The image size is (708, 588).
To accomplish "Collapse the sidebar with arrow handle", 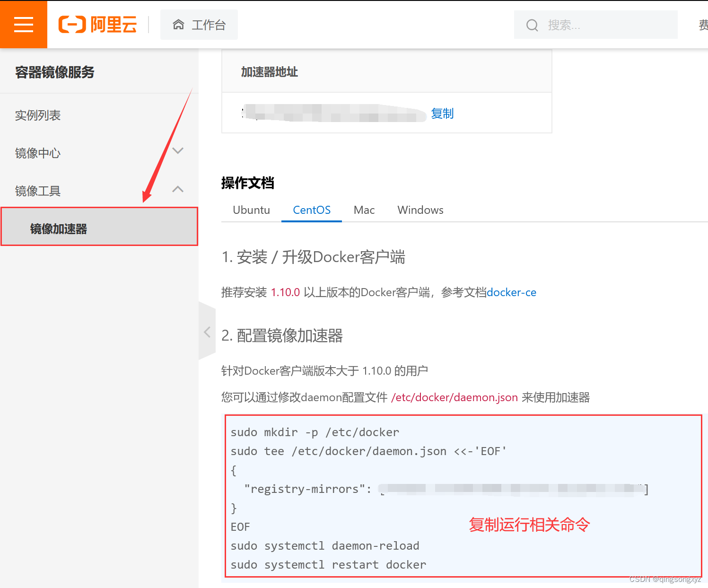I will tap(207, 331).
